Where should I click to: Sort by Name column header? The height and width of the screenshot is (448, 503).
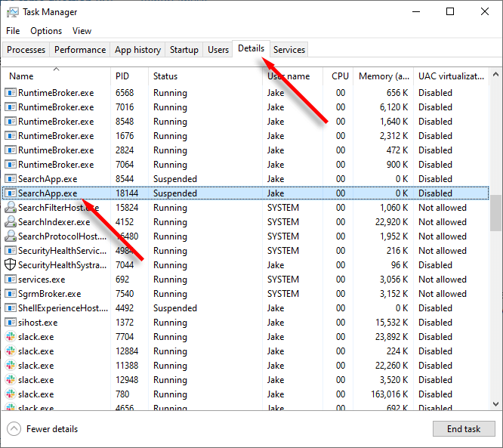21,76
